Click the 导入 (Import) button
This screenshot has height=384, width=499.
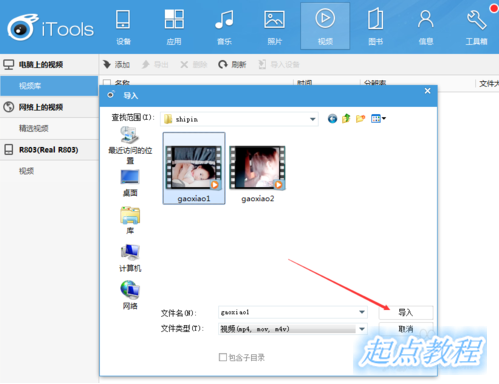pyautogui.click(x=406, y=313)
